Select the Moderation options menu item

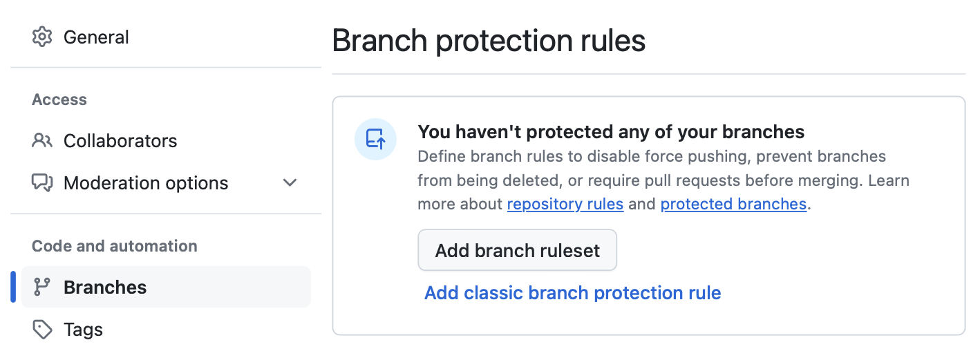point(146,183)
